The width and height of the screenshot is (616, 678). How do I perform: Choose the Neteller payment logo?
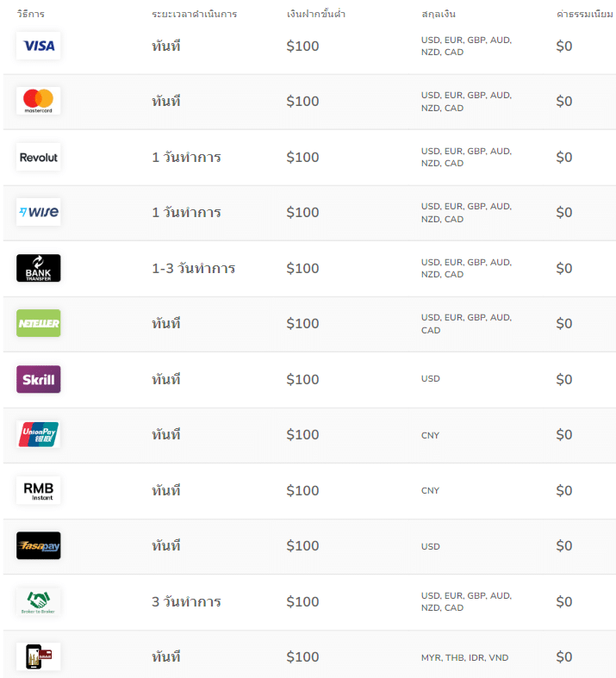[x=39, y=323]
